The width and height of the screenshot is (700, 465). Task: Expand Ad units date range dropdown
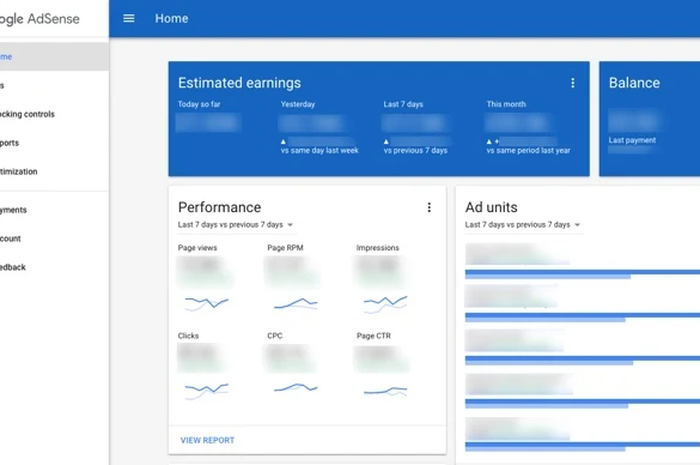522,224
